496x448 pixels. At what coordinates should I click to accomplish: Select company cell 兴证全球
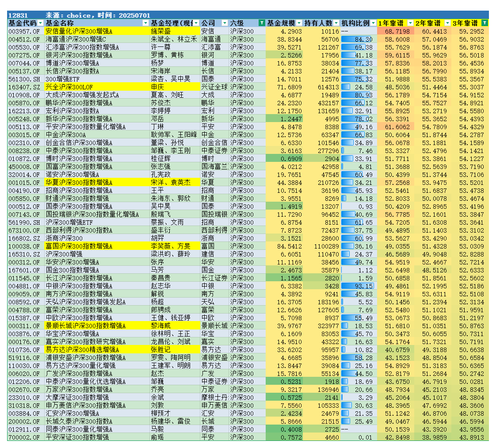pos(214,87)
